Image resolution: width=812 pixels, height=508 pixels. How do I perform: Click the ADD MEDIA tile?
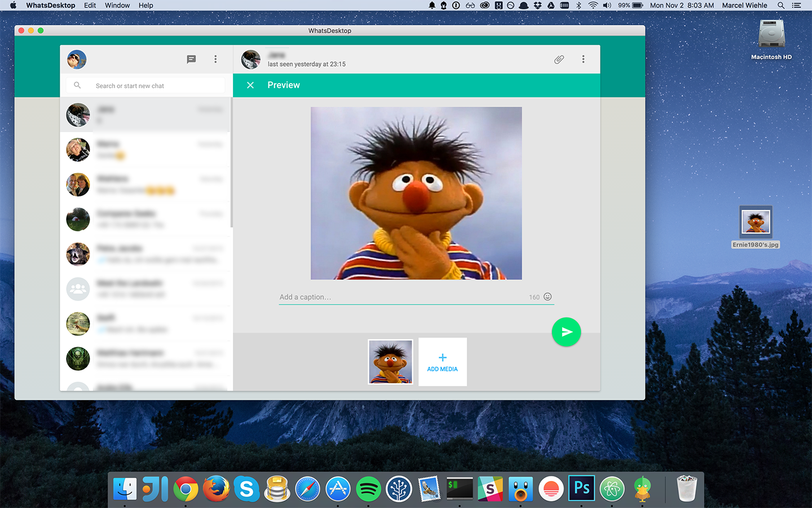click(x=443, y=362)
